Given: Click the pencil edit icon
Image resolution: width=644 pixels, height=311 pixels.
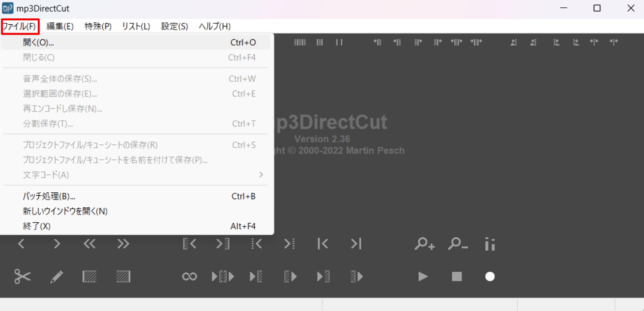Looking at the screenshot, I should [57, 277].
